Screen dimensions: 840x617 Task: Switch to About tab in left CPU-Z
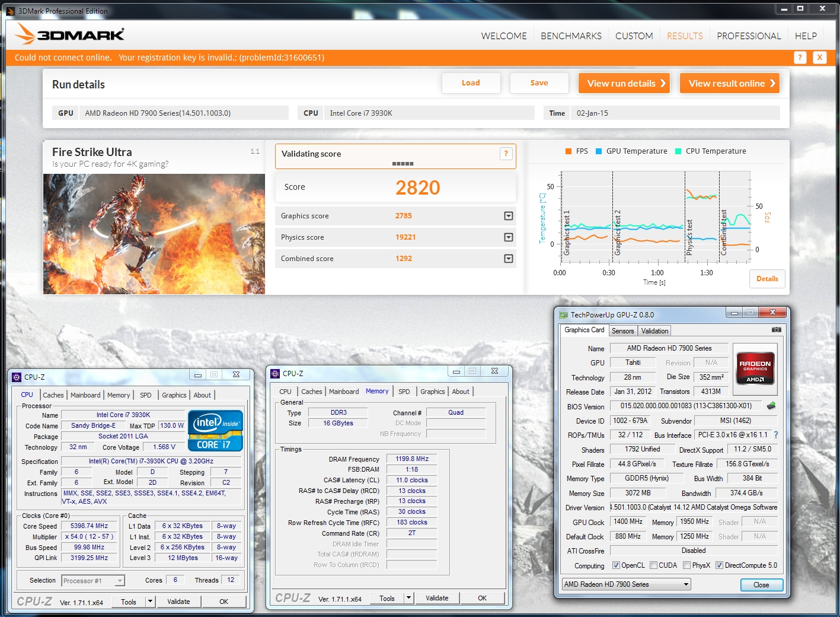pyautogui.click(x=202, y=395)
